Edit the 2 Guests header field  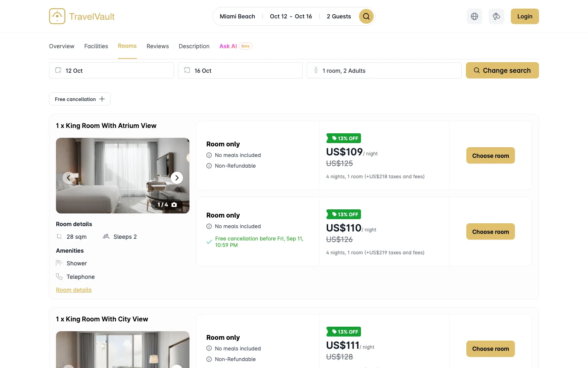coord(339,16)
